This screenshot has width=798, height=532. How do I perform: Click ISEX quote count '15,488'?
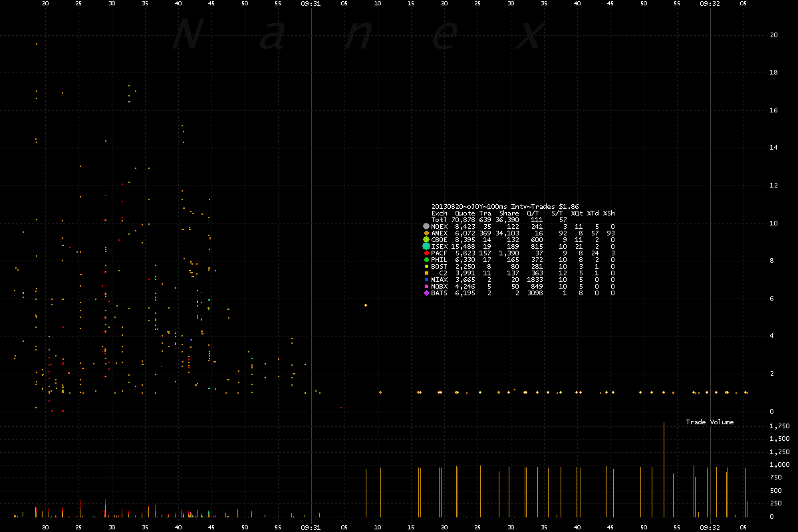[463, 247]
